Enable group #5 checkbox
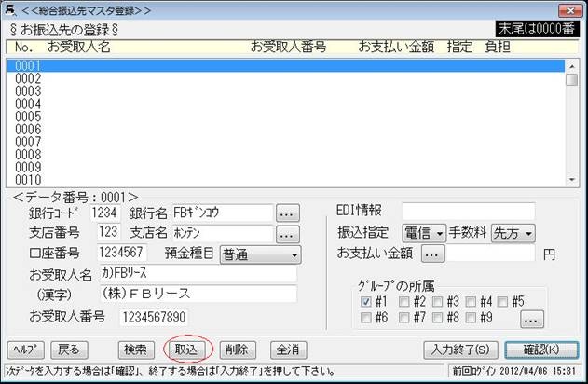 click(x=502, y=301)
